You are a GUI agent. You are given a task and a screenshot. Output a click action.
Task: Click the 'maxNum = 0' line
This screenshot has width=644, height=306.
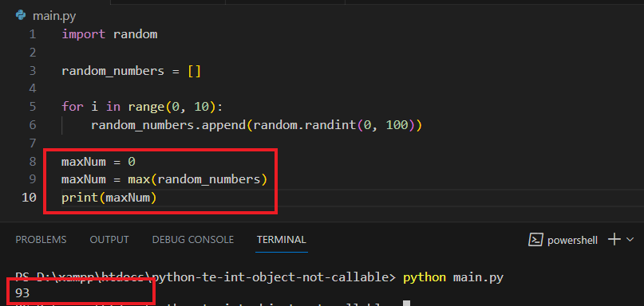tap(99, 162)
